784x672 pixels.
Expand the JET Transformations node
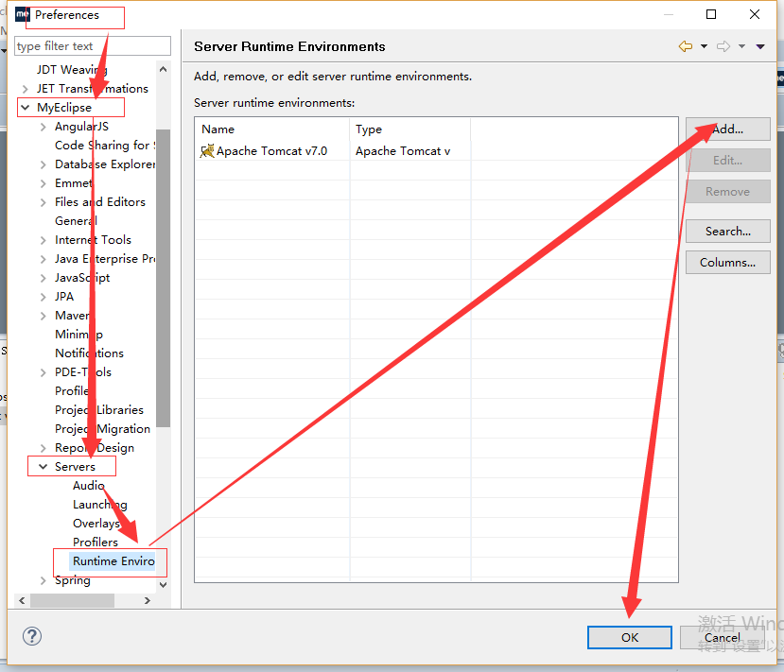coord(26,89)
